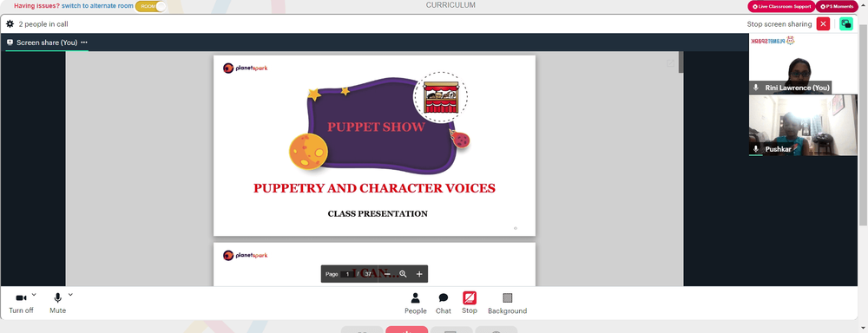Open the Chat panel

[444, 304]
